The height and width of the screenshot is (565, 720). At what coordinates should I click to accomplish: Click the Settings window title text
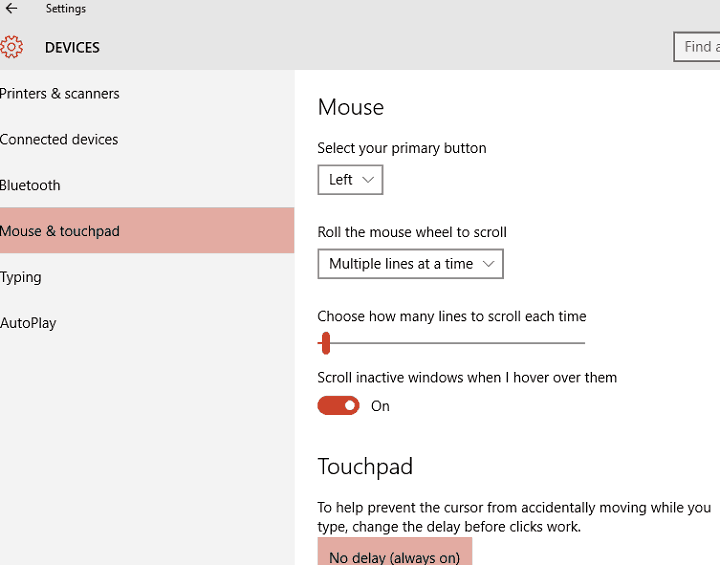pyautogui.click(x=66, y=9)
